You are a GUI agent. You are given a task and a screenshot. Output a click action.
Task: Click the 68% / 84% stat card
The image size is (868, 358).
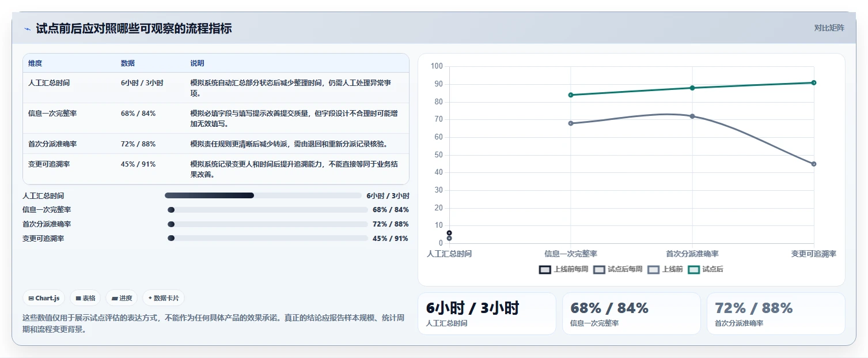click(x=631, y=314)
